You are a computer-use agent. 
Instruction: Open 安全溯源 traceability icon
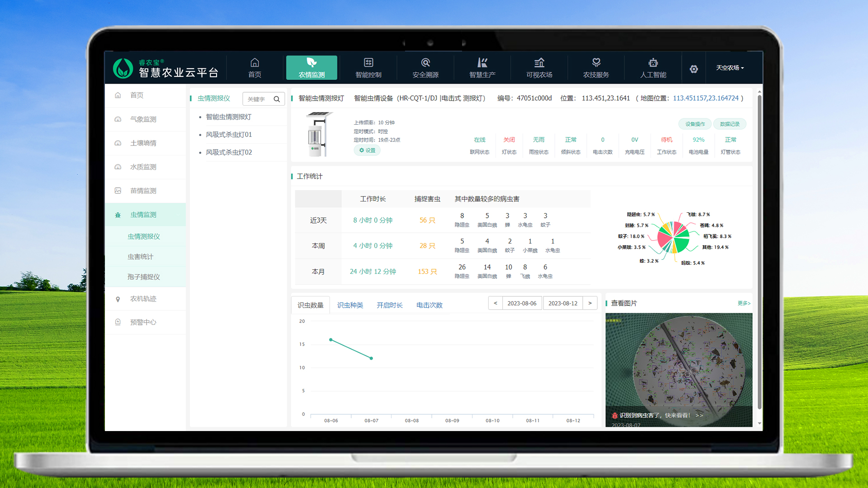coord(425,62)
